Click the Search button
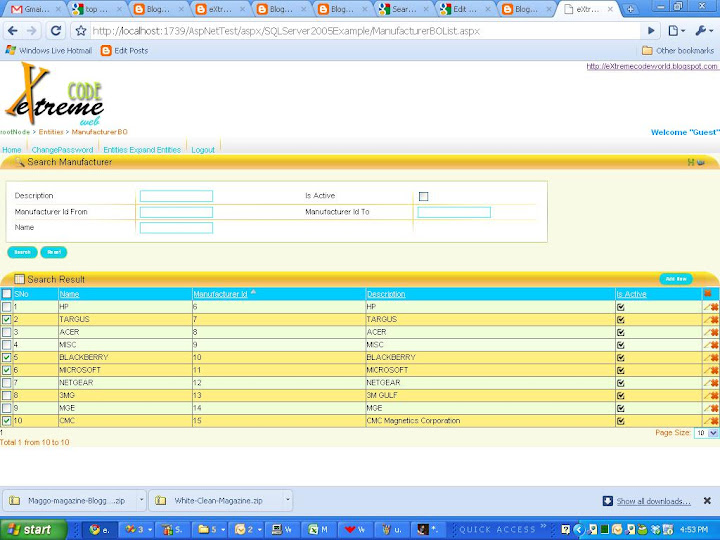Screen dimensions: 720x540 pyautogui.click(x=22, y=252)
